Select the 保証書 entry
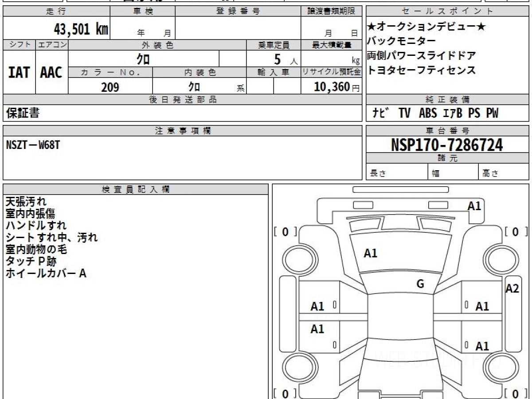Viewport: 532px width, 399px height. tap(23, 113)
